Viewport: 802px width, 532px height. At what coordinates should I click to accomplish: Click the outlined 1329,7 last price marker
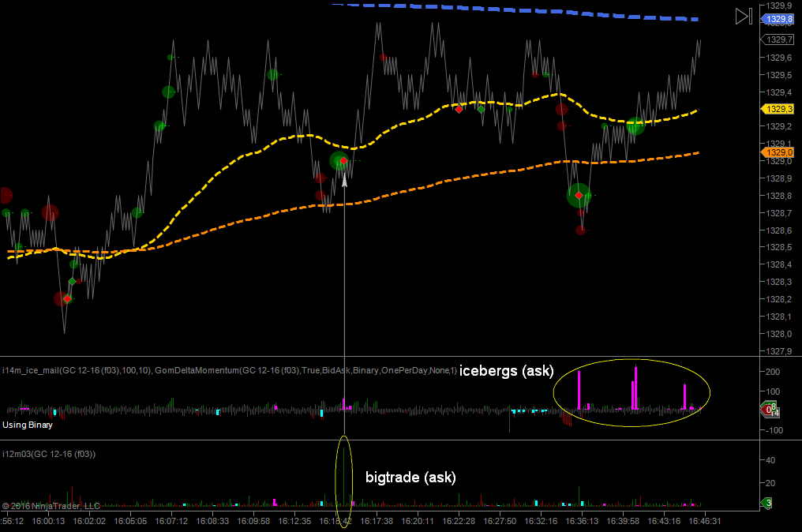pyautogui.click(x=778, y=39)
